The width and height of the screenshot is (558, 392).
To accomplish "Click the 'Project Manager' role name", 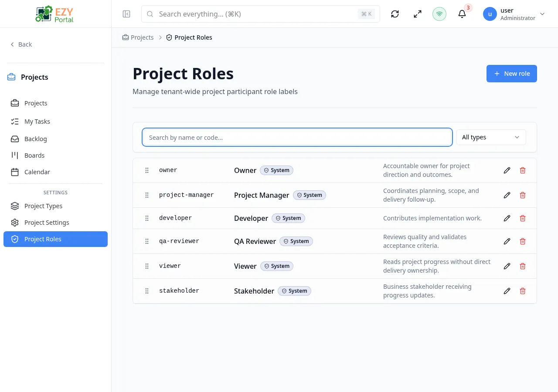I will 262,195.
